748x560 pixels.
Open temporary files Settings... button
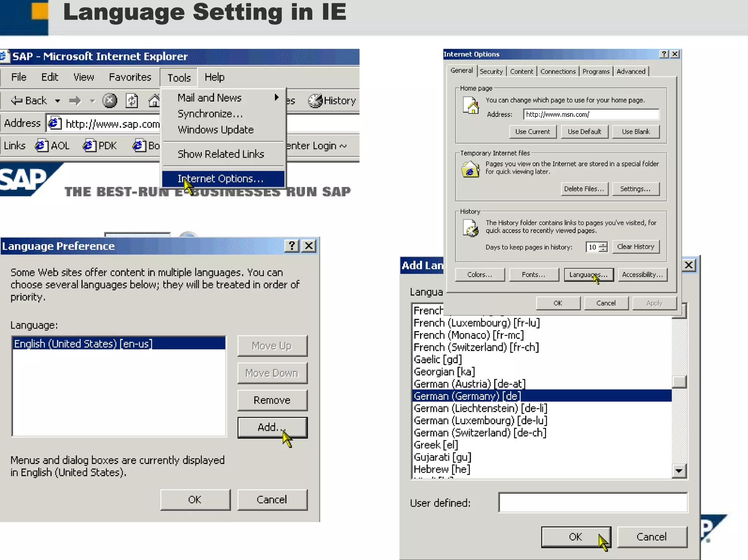[x=636, y=189]
